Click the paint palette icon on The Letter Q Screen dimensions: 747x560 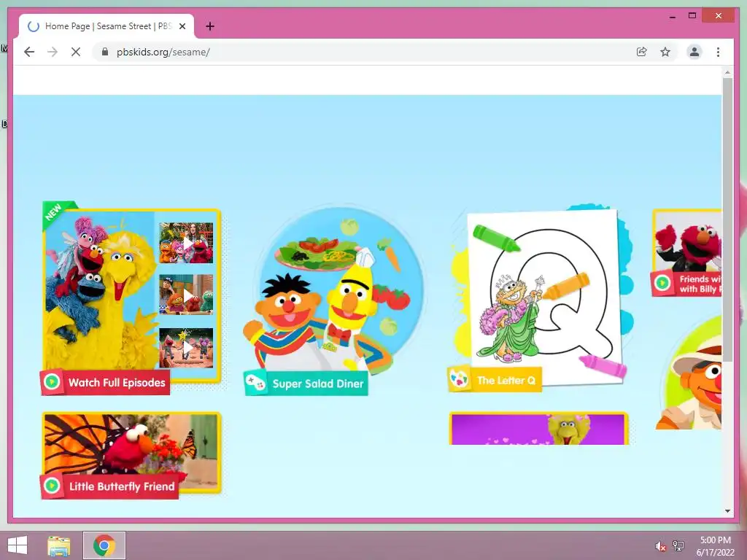coord(460,379)
